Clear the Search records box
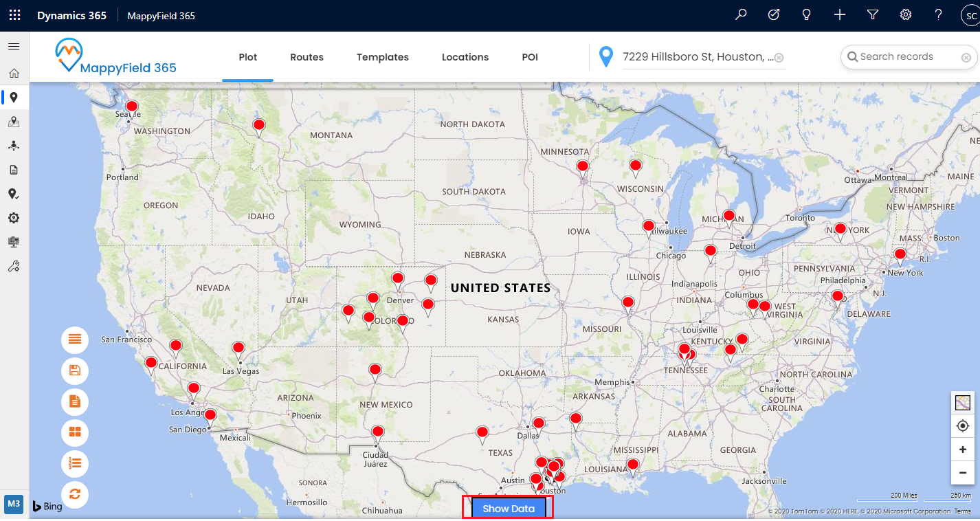 [x=966, y=58]
